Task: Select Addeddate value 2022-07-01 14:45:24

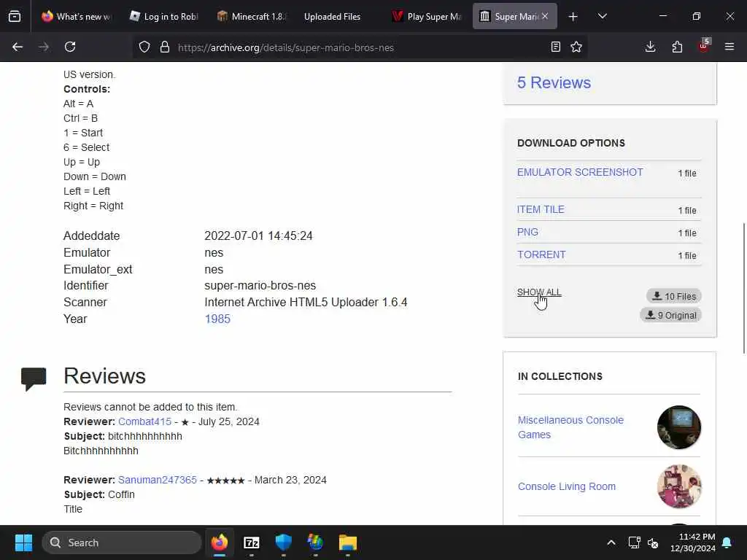Action: pos(258,236)
